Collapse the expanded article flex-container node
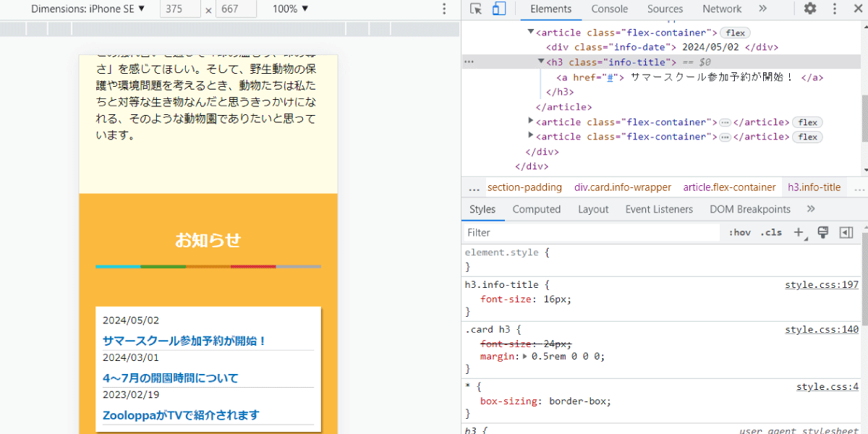Screen dimensions: 868x434 (x=531, y=33)
